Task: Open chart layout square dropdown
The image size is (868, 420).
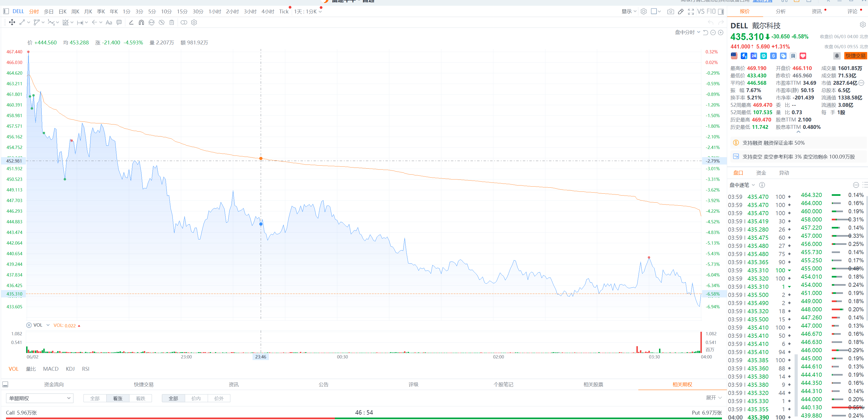Action: click(x=656, y=11)
